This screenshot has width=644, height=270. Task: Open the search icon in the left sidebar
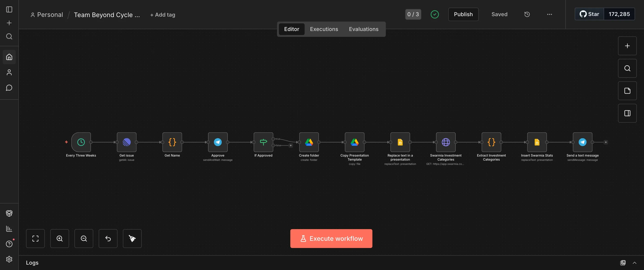[x=9, y=37]
